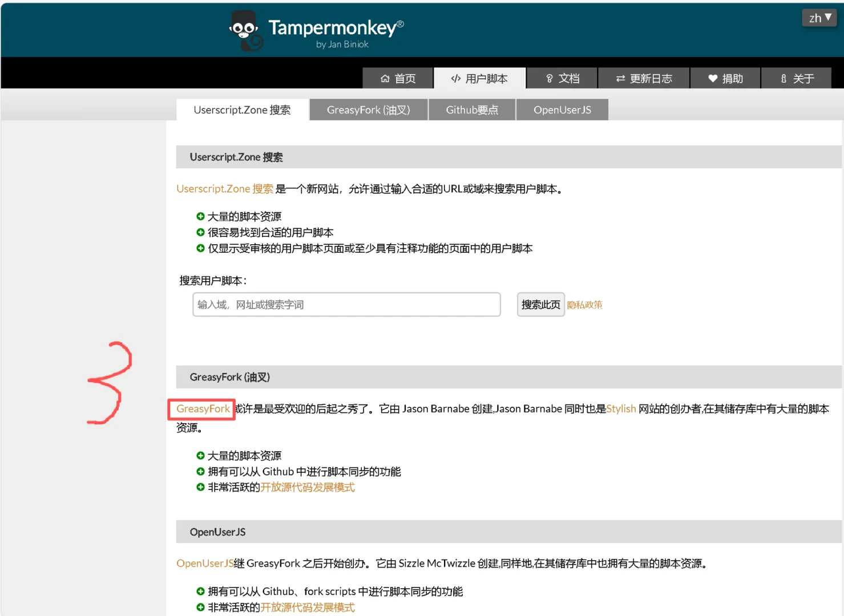844x616 pixels.
Task: Click the code icon beside 用户脚本
Action: point(456,79)
